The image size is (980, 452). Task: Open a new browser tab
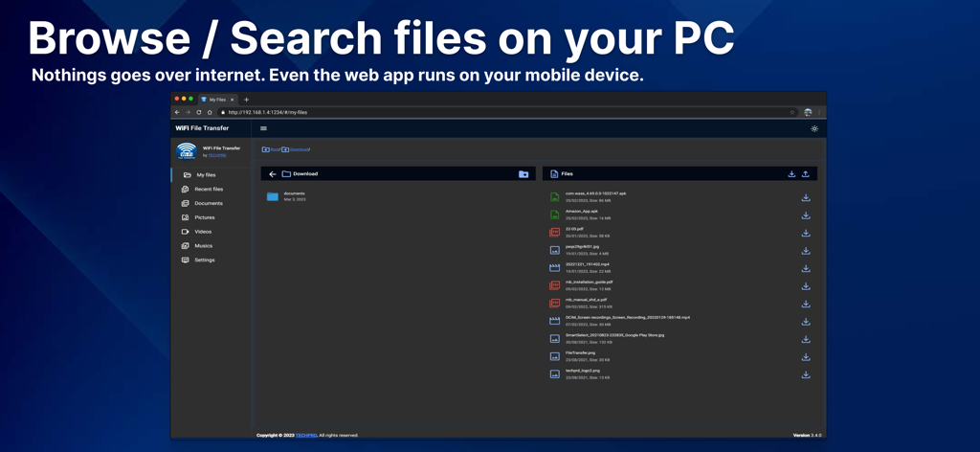pyautogui.click(x=246, y=100)
